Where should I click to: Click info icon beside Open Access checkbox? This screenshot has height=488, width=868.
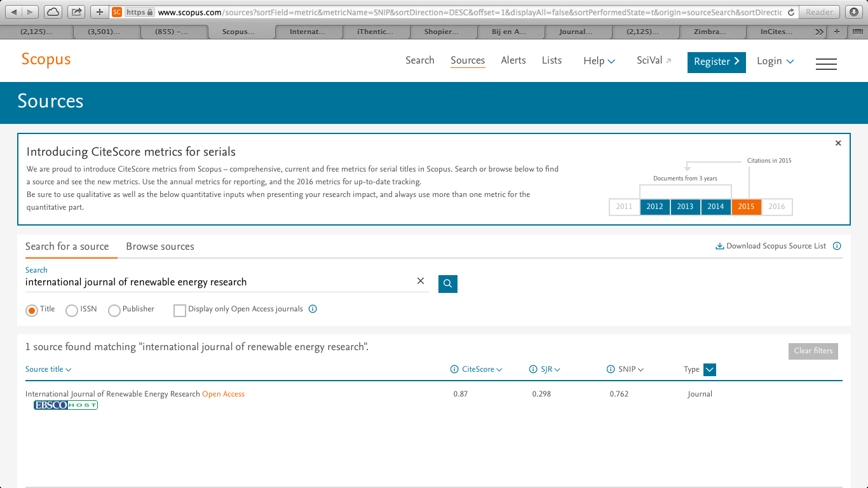coord(313,309)
